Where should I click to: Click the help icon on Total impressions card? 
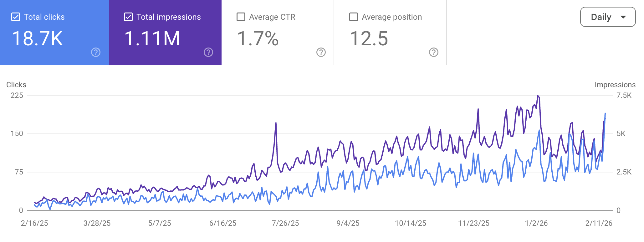(208, 52)
